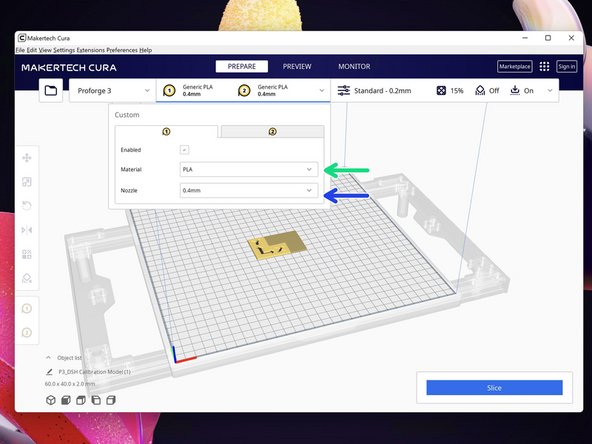The width and height of the screenshot is (592, 444).
Task: Choose extruder 2 button in left toolbar
Action: [x=27, y=333]
